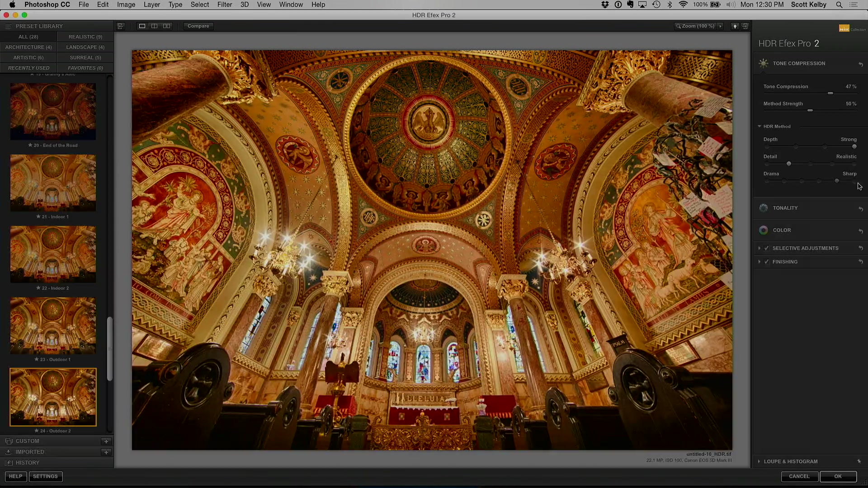Set the Depth slider handle
The width and height of the screenshot is (868, 488).
[854, 146]
